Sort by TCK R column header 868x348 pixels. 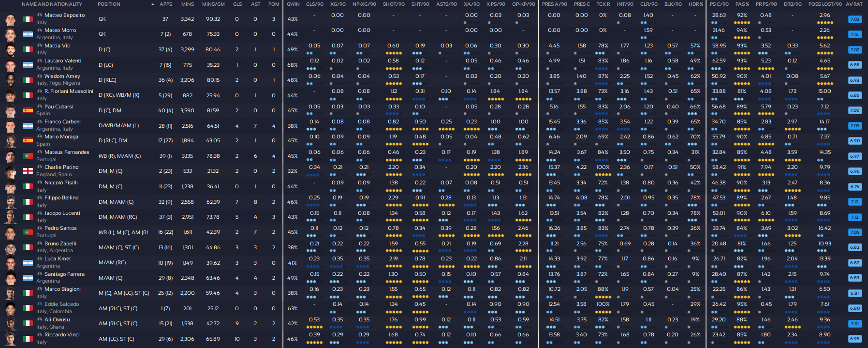[603, 4]
